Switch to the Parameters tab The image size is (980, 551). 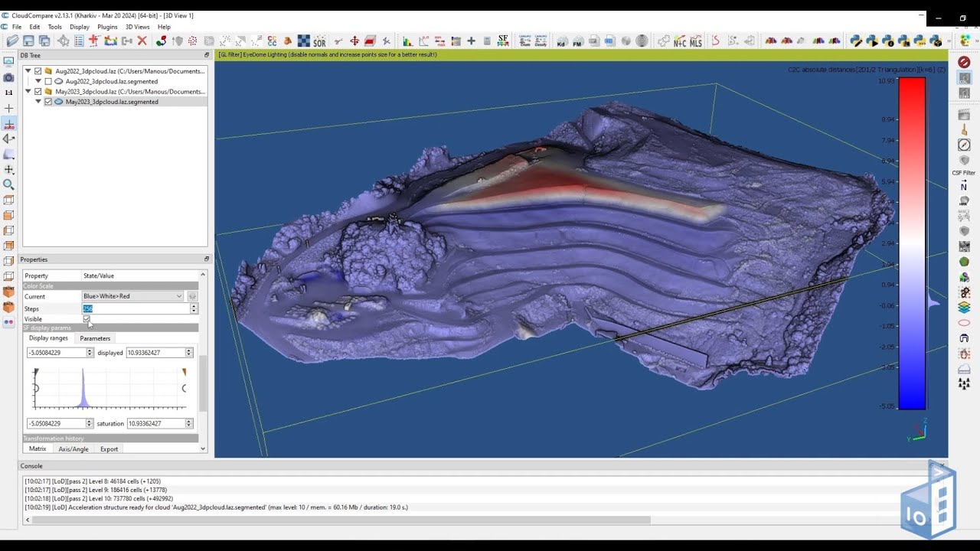point(95,338)
